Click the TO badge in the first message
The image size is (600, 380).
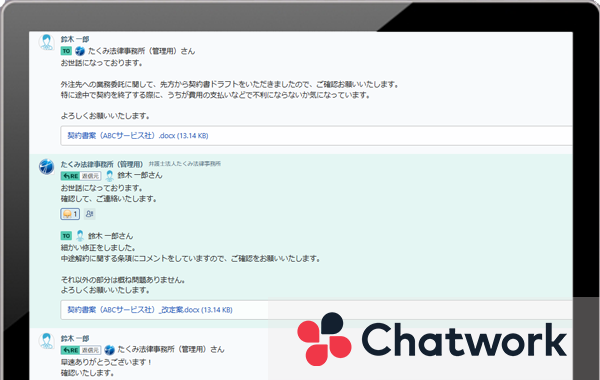[x=66, y=51]
